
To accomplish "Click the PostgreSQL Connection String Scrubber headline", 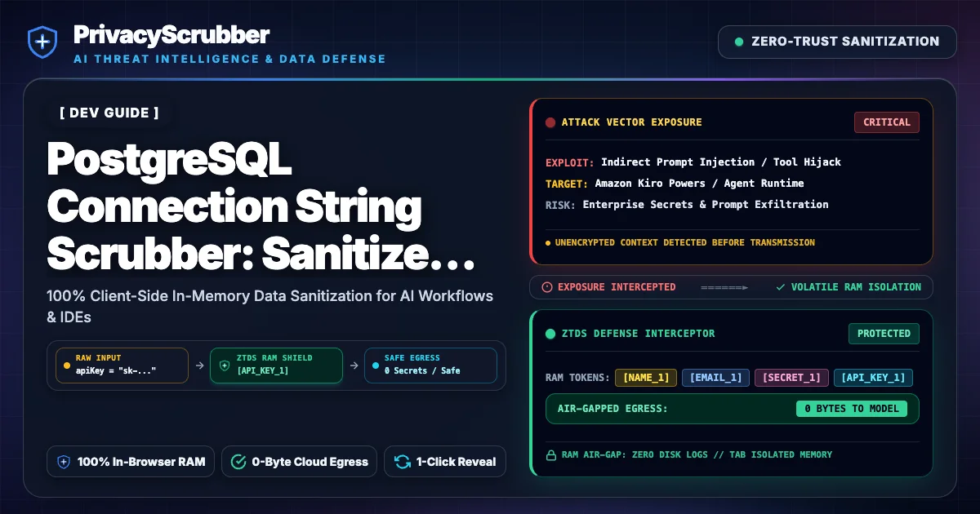I will tap(261, 208).
